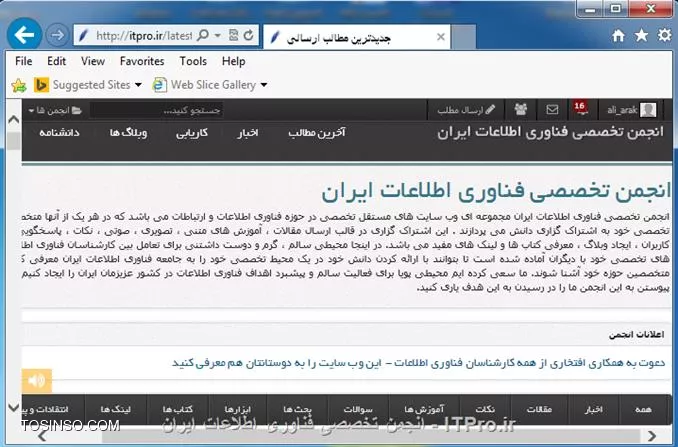This screenshot has width=678, height=447.
Task: Click ارسال مطلب with pencil icon
Action: (x=466, y=110)
